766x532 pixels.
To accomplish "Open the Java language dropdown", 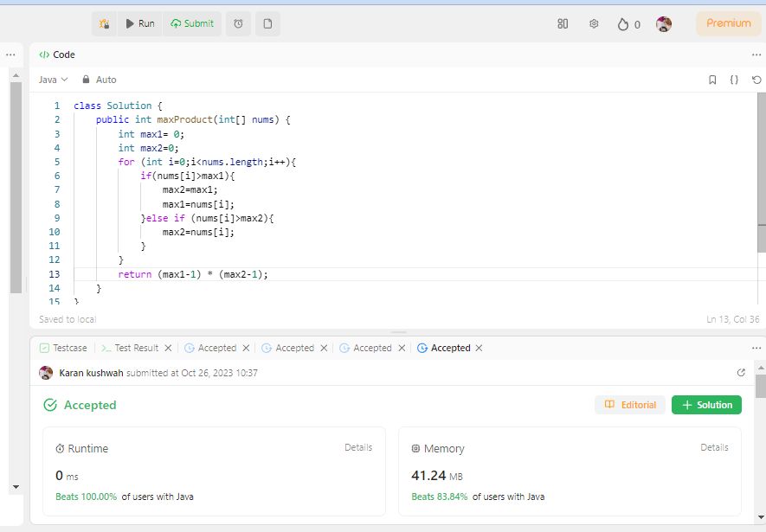I will 54,80.
